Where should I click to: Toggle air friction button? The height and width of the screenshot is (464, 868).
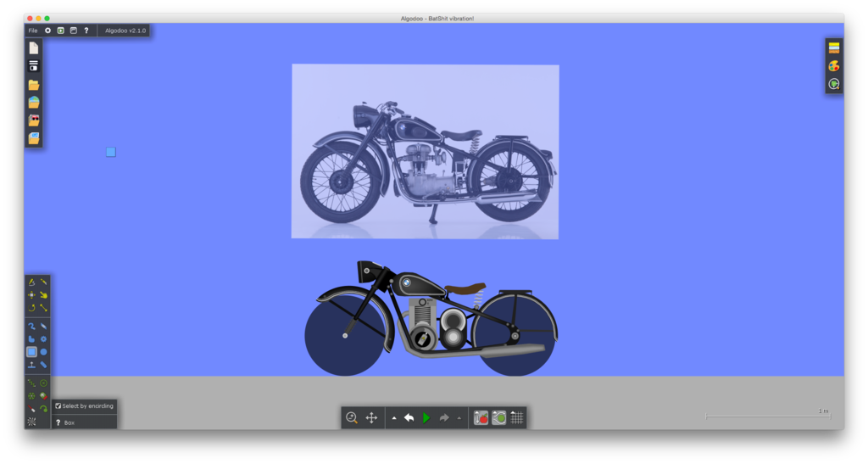click(x=499, y=418)
